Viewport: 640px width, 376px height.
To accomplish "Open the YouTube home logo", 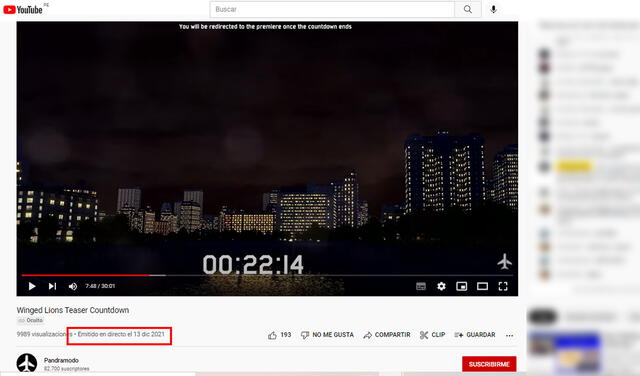I will pyautogui.click(x=23, y=9).
